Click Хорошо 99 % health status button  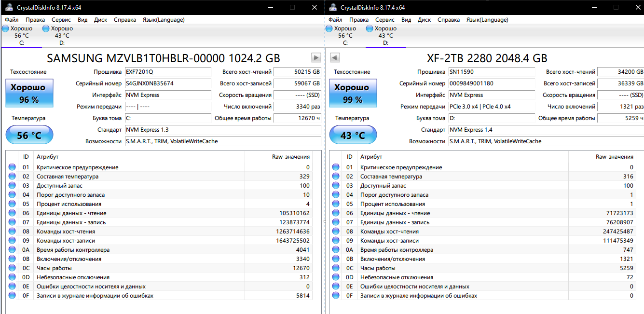point(353,94)
